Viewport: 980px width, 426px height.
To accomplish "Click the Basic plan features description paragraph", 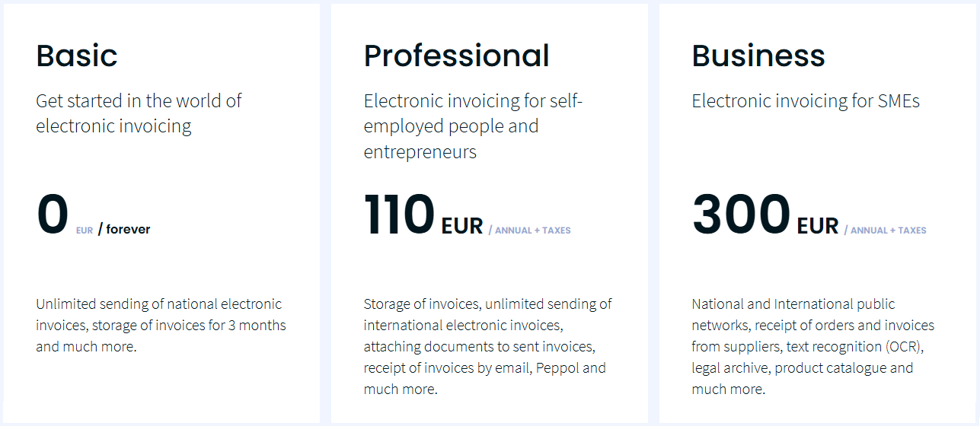I will 161,325.
